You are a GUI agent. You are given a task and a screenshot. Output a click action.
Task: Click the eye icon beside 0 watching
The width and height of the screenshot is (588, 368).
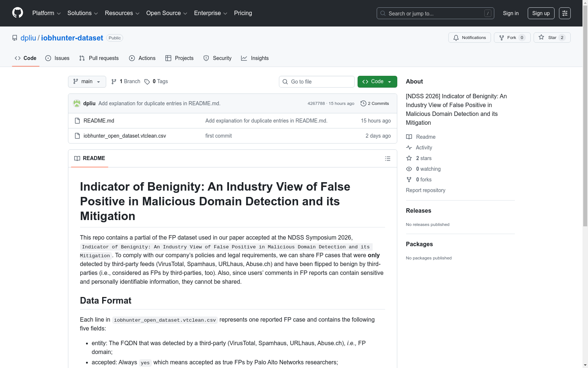409,169
